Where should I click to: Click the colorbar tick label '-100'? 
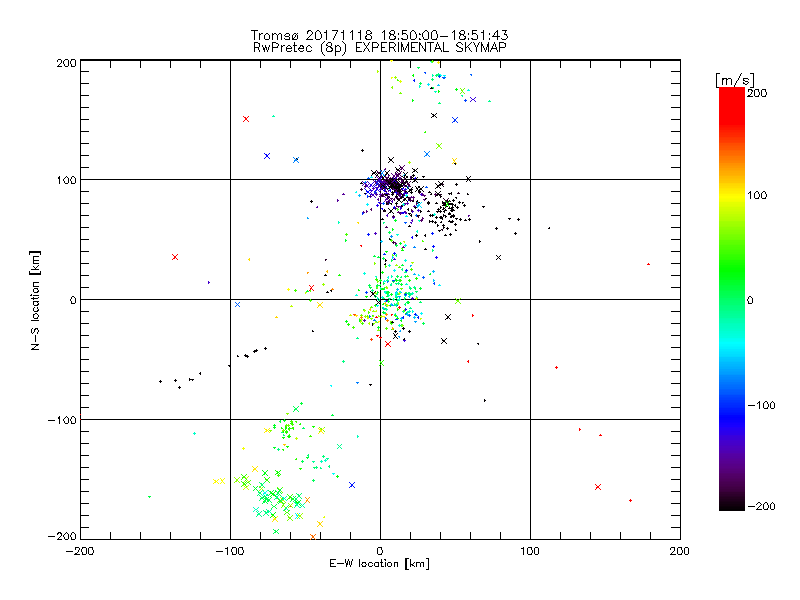tap(761, 405)
